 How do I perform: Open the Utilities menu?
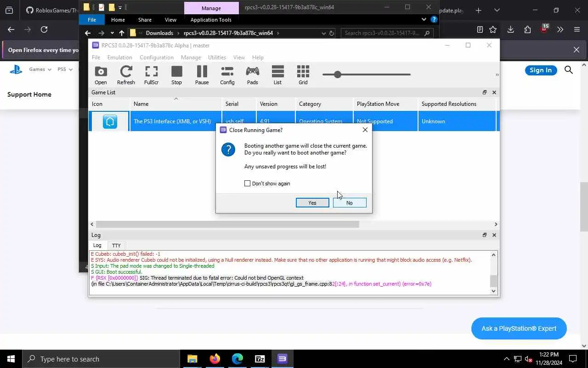click(x=217, y=57)
